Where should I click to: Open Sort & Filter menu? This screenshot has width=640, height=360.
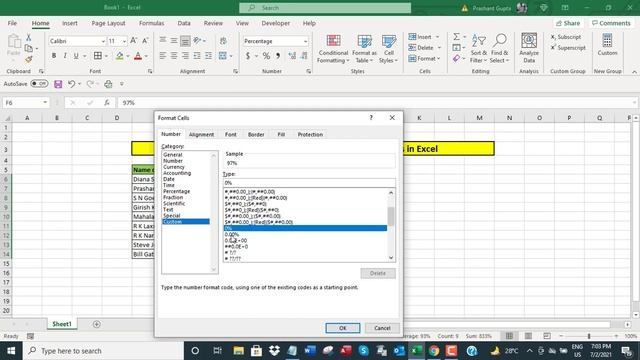[x=478, y=49]
